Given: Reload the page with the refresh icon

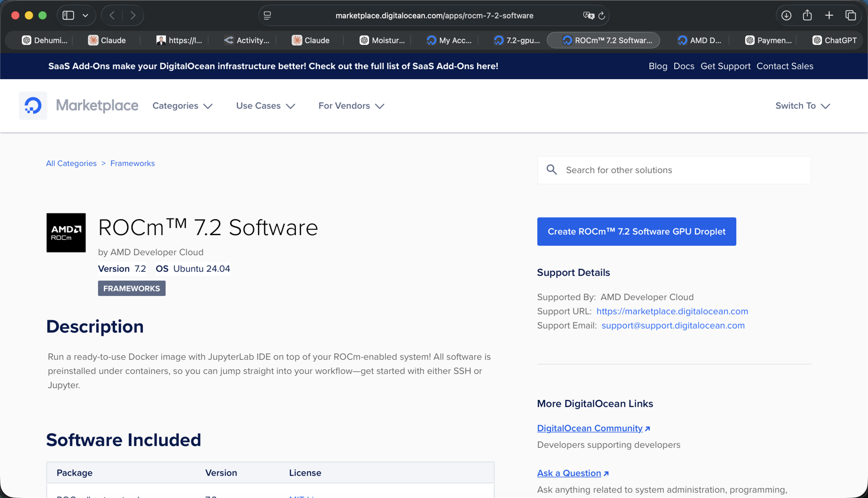Looking at the screenshot, I should 602,15.
